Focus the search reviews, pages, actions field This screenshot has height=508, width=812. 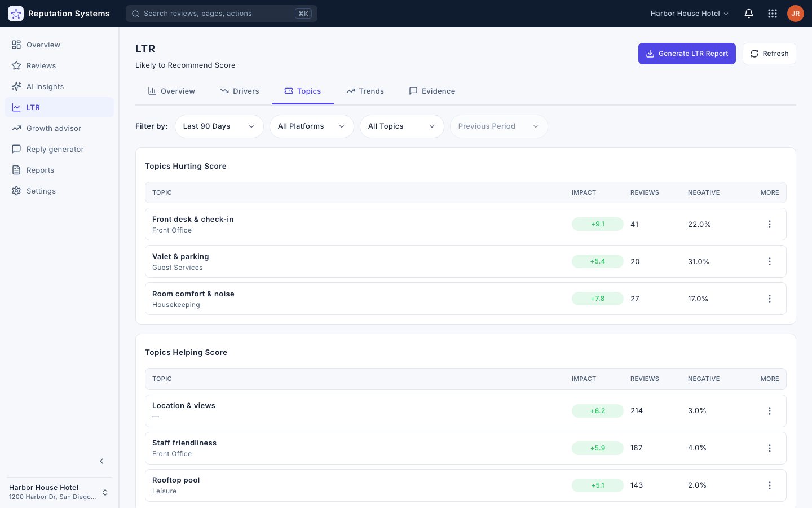coord(222,14)
